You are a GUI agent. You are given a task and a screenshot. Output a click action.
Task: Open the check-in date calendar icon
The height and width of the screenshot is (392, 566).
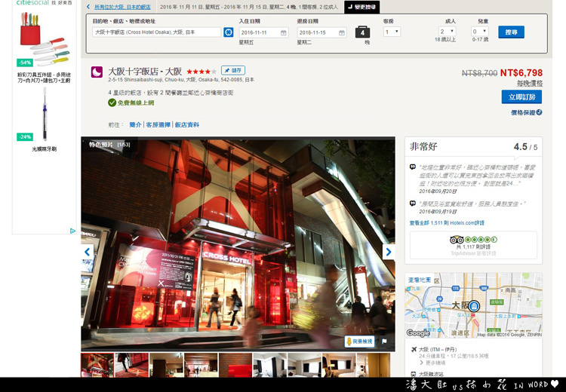(283, 33)
